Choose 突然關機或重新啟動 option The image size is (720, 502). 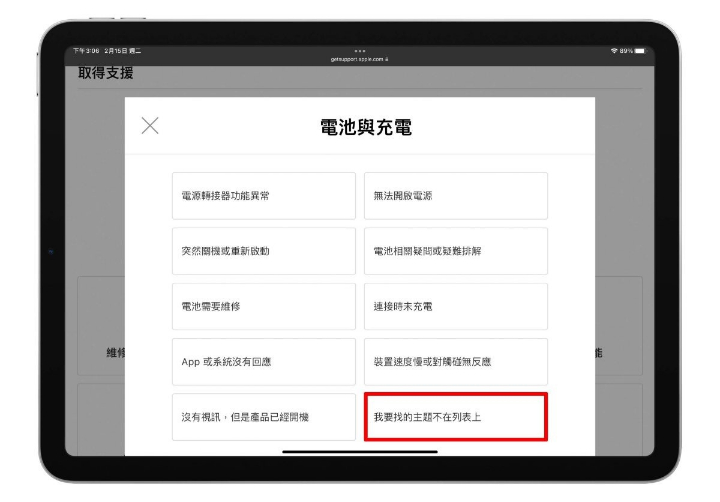pos(263,251)
